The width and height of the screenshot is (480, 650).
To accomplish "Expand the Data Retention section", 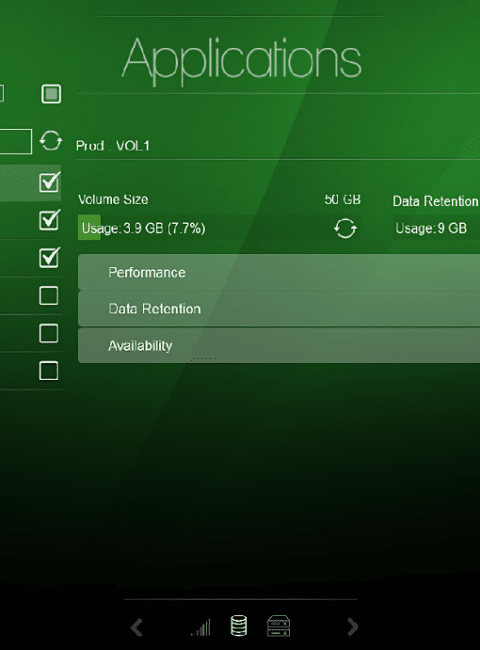I will click(x=279, y=309).
